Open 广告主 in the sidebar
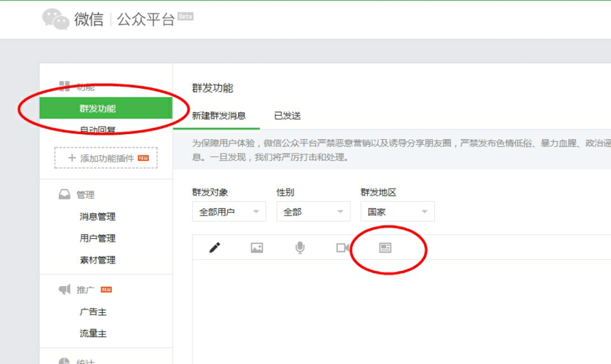611x364 pixels. pos(93,312)
